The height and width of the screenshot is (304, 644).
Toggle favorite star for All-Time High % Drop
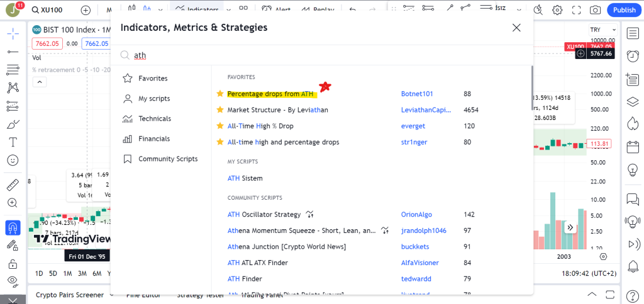click(220, 126)
